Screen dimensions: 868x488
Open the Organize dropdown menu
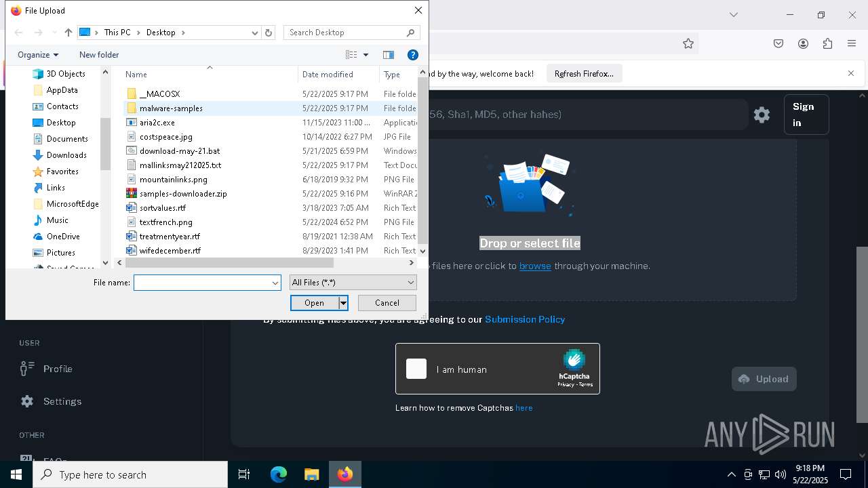coord(38,55)
